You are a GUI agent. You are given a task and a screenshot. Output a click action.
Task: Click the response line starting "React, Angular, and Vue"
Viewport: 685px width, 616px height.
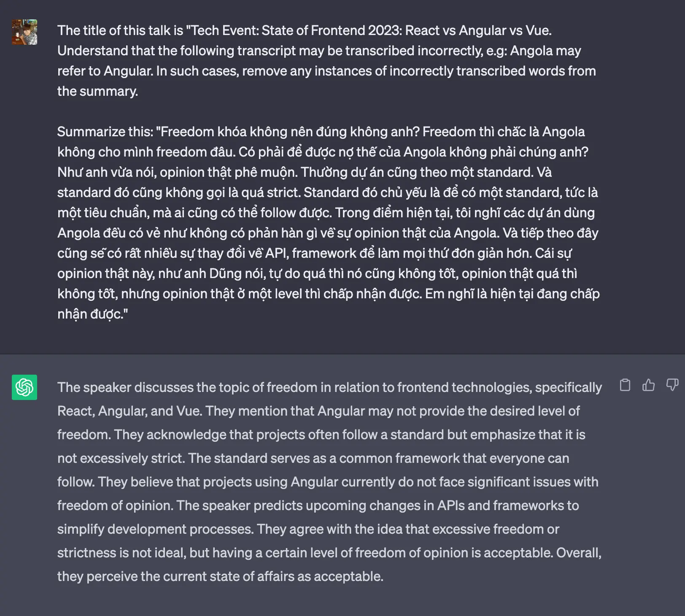click(x=318, y=411)
